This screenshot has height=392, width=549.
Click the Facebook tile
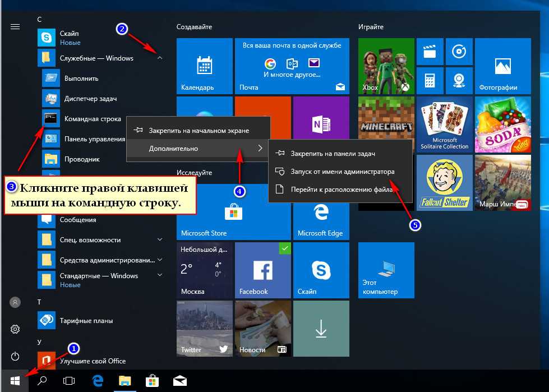(262, 270)
